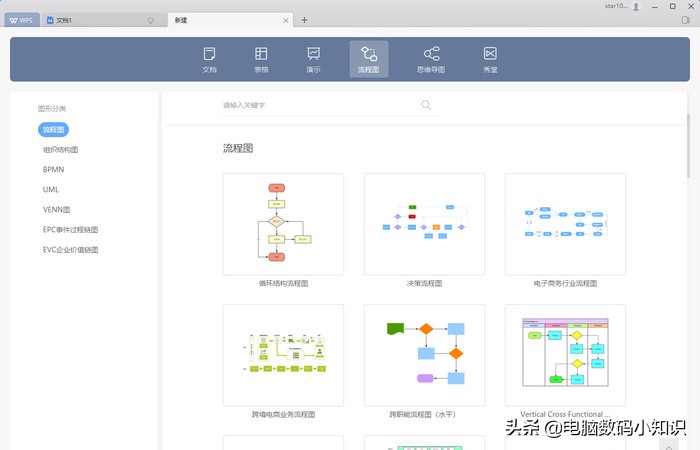Add a new tab with plus button
Viewport: 700px width, 450px height.
(x=304, y=20)
